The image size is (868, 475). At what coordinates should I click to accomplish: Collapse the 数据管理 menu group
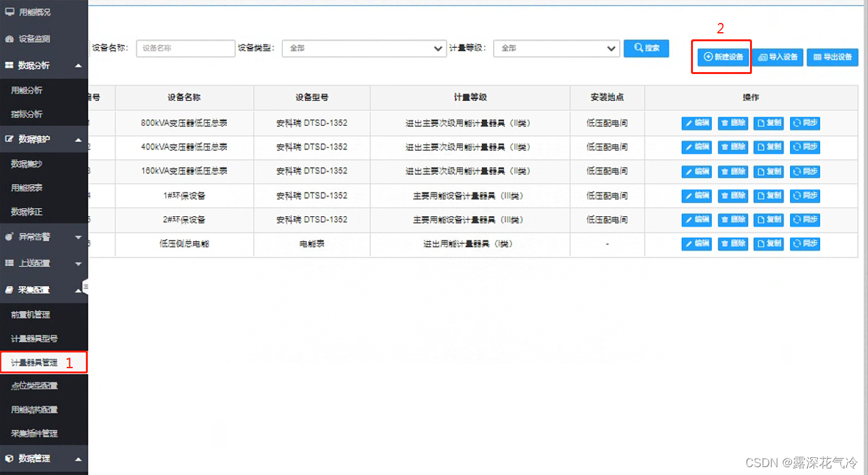click(x=44, y=459)
